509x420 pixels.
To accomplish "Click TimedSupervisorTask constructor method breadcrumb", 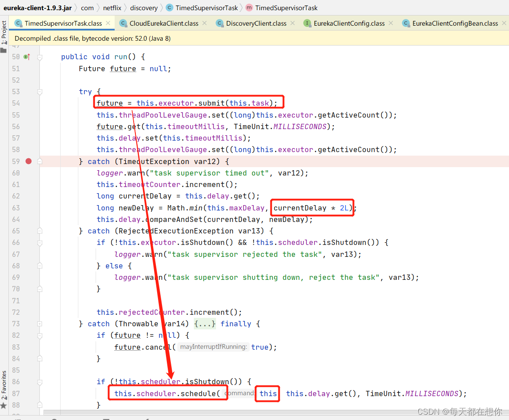I will click(x=286, y=8).
